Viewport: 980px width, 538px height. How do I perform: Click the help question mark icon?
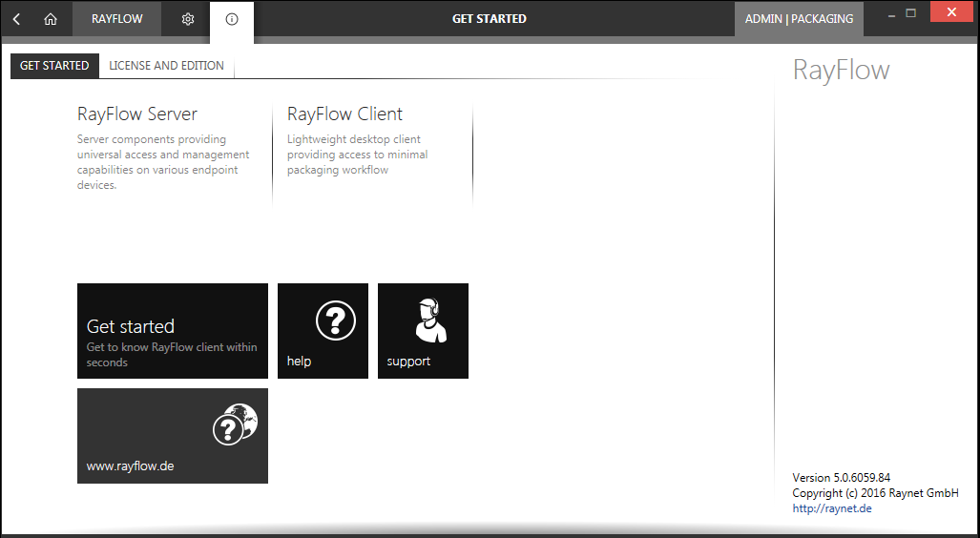[x=336, y=321]
